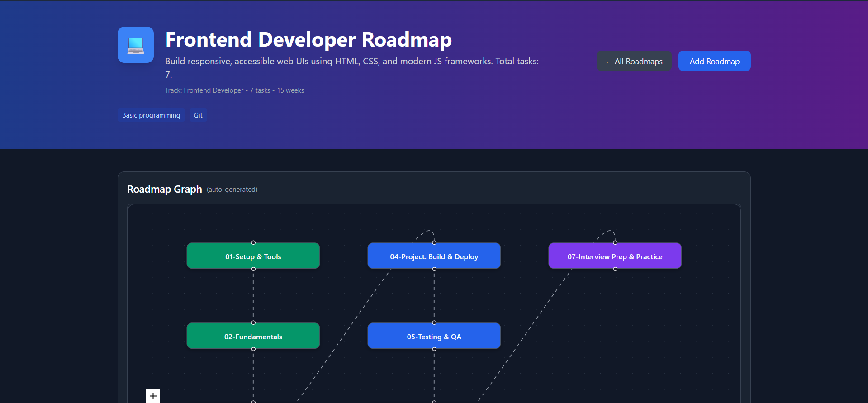Open the 01-Setup & Tools node
The width and height of the screenshot is (868, 403).
click(x=253, y=256)
